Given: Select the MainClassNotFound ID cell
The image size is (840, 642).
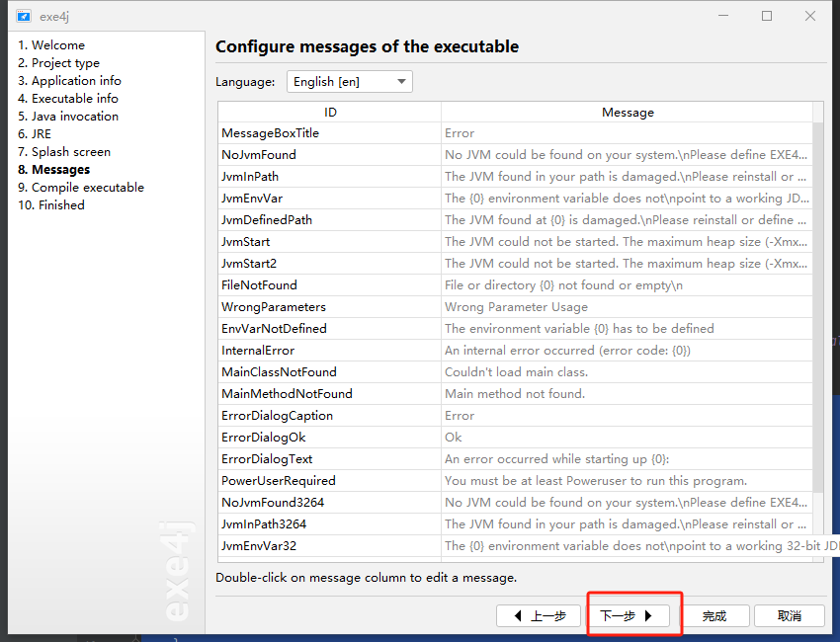Looking at the screenshot, I should (329, 371).
